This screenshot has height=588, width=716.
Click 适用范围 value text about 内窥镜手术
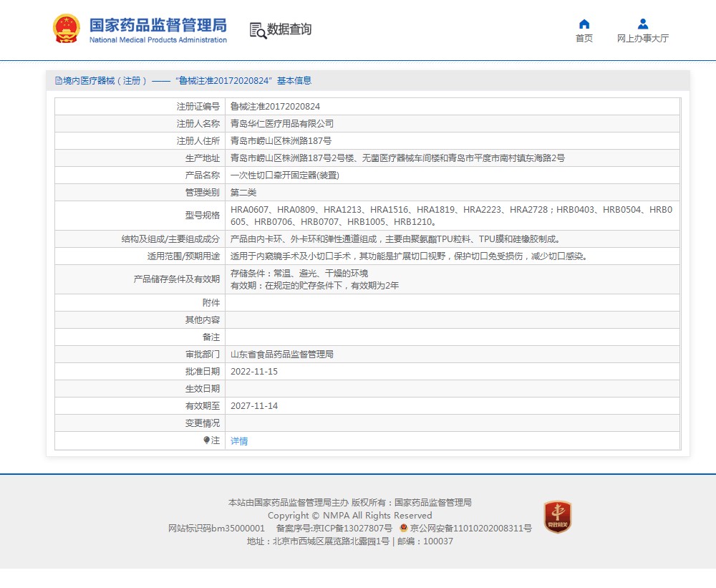(409, 256)
